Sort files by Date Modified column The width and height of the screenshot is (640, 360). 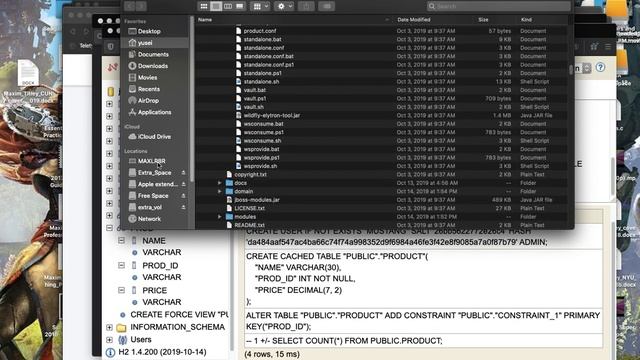coord(414,20)
